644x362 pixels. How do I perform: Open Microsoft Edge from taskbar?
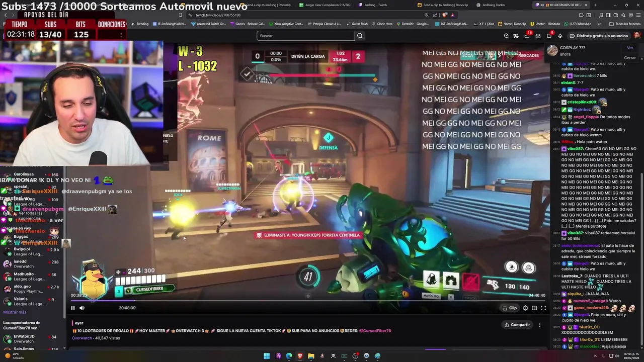pos(289,356)
